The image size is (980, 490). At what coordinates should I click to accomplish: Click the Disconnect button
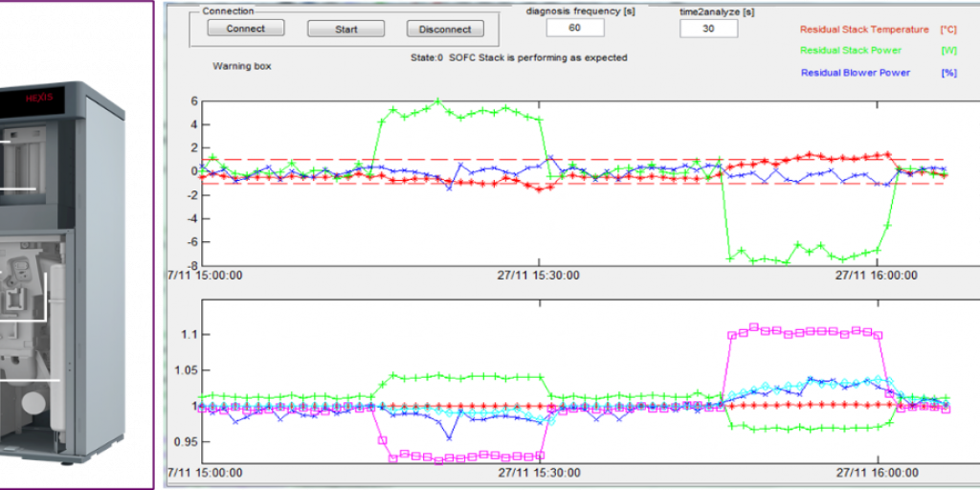pos(445,29)
